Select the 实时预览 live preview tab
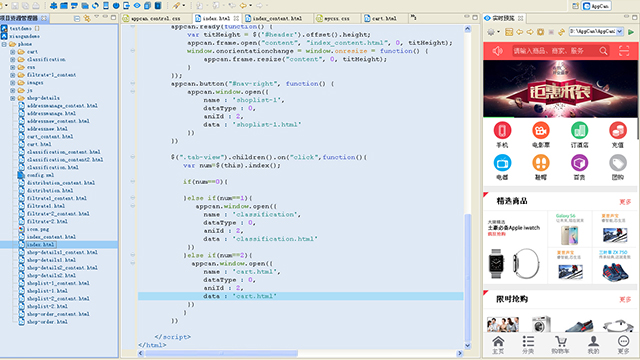Image resolution: width=640 pixels, height=360 pixels. 503,18
